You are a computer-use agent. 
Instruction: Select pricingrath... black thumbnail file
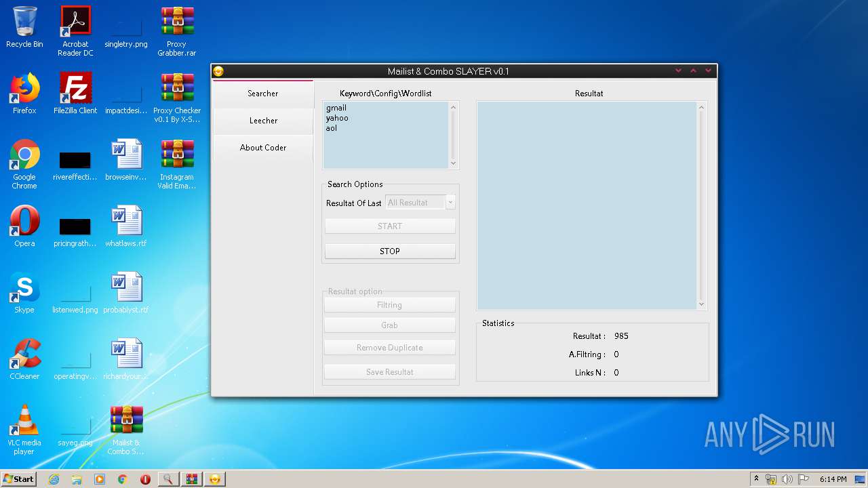click(x=75, y=230)
